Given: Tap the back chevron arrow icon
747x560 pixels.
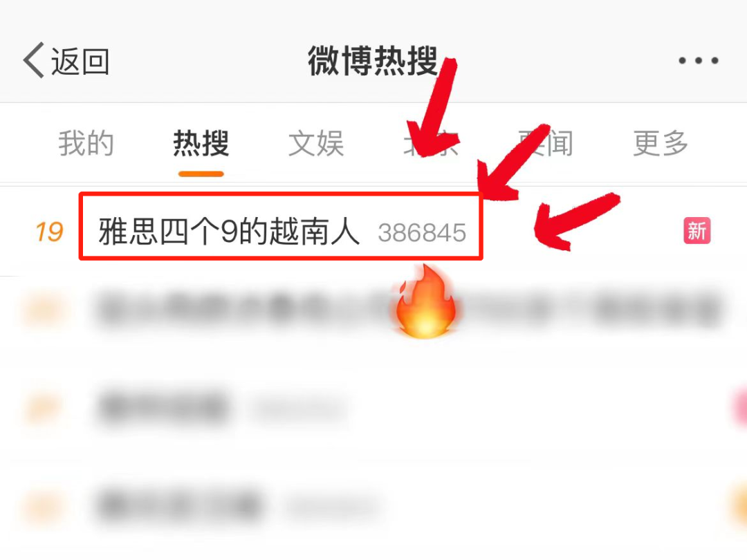Looking at the screenshot, I should [x=33, y=60].
